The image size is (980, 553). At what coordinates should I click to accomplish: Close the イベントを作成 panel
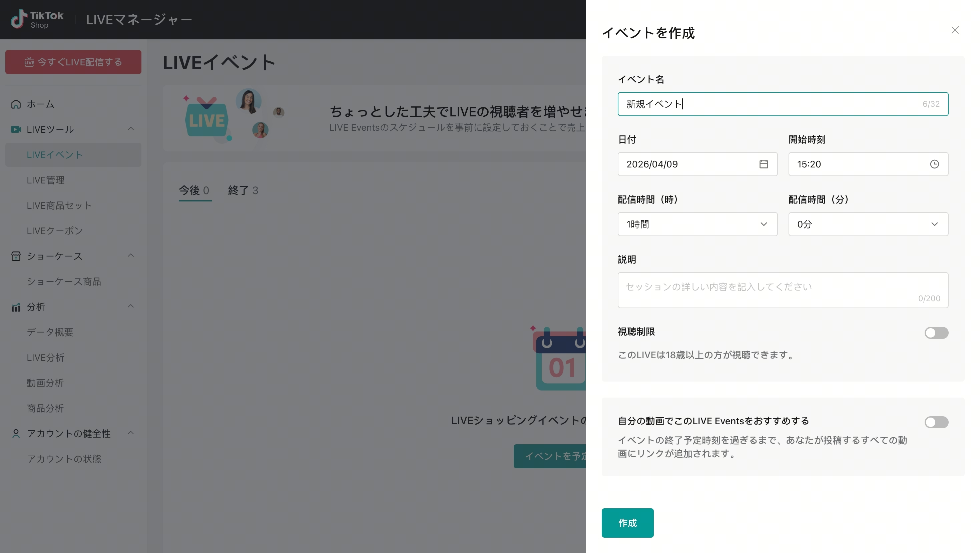955,30
